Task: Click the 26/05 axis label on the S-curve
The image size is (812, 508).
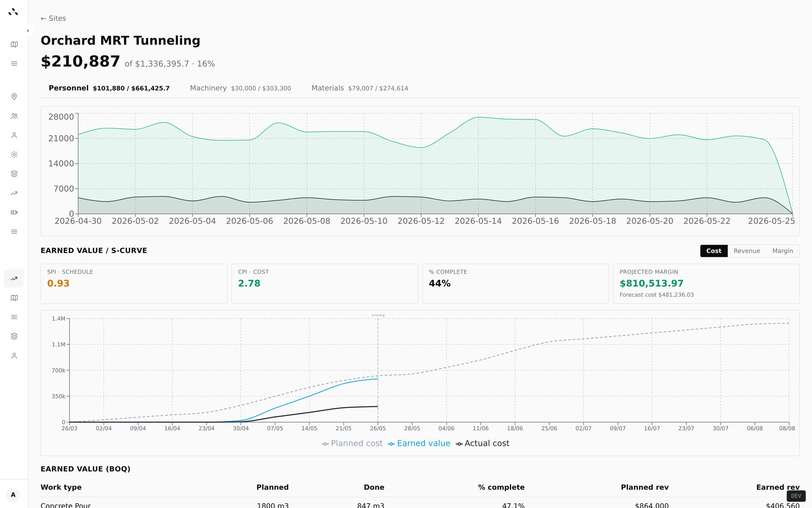Action: tap(378, 428)
